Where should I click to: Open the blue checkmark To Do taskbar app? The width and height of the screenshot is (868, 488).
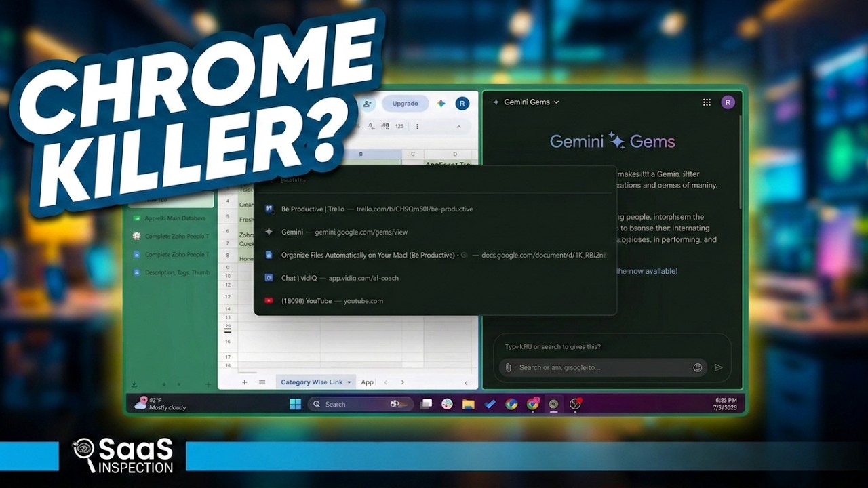490,404
